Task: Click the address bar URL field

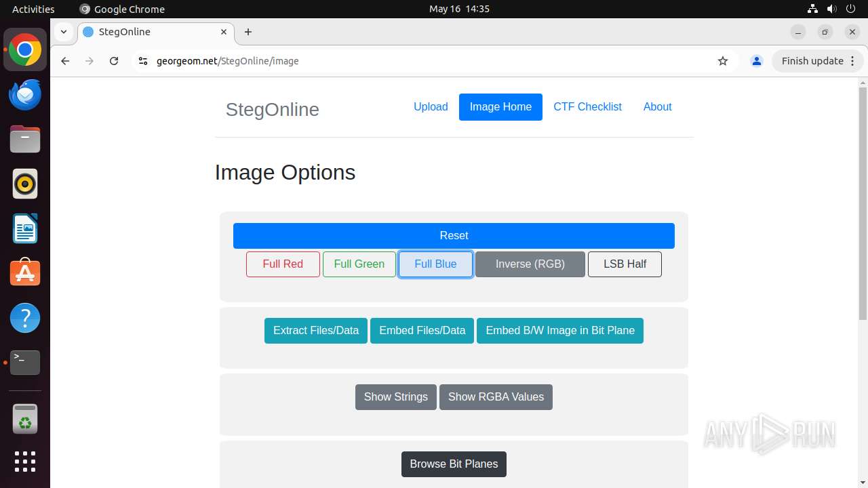Action: coord(434,61)
